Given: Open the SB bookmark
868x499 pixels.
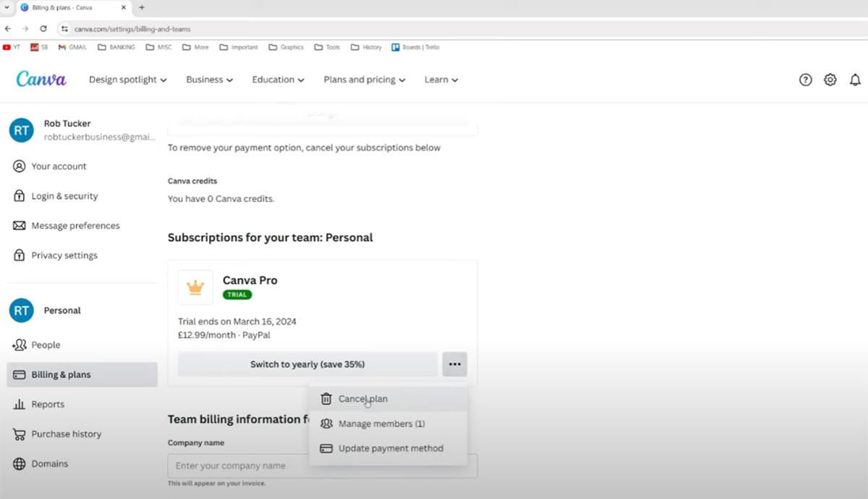Looking at the screenshot, I should pos(39,47).
